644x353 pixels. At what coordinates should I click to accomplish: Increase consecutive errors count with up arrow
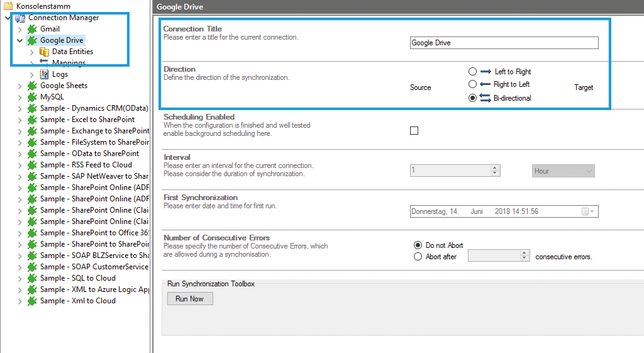(x=524, y=253)
